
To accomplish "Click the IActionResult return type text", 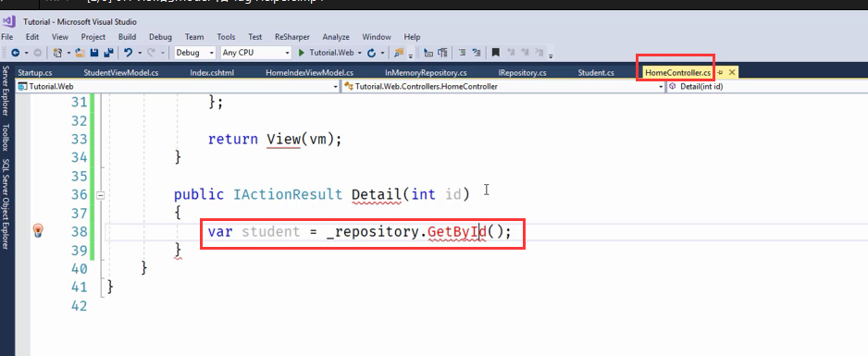I will point(288,194).
